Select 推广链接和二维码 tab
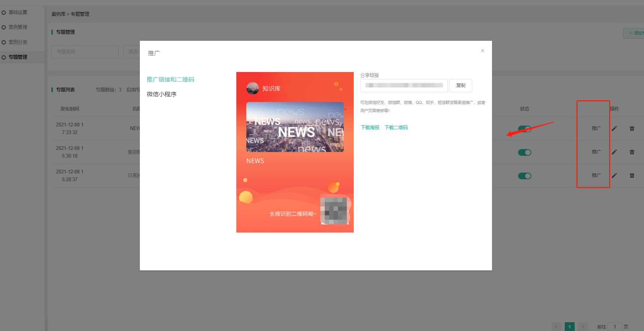644x331 pixels. [170, 80]
